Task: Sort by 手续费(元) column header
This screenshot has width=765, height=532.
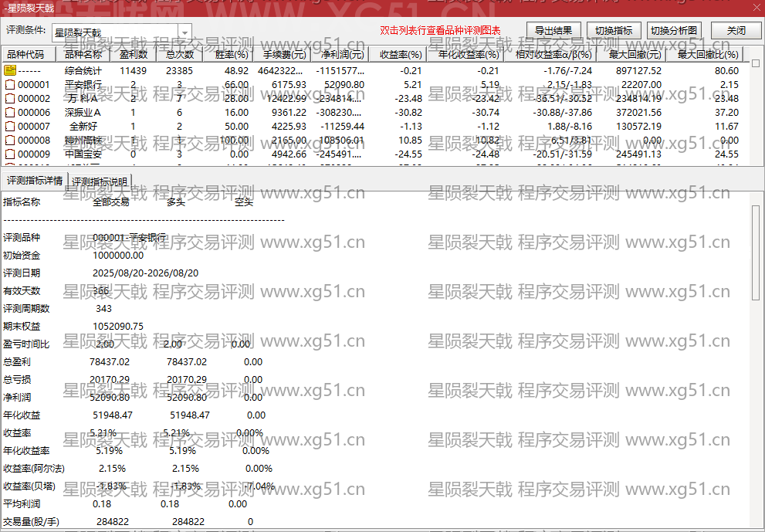Action: 282,54
